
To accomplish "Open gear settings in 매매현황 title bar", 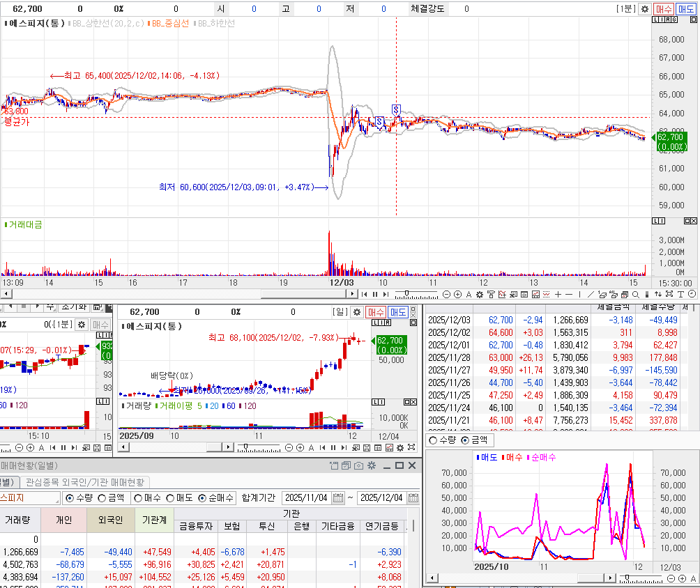I will tap(372, 466).
